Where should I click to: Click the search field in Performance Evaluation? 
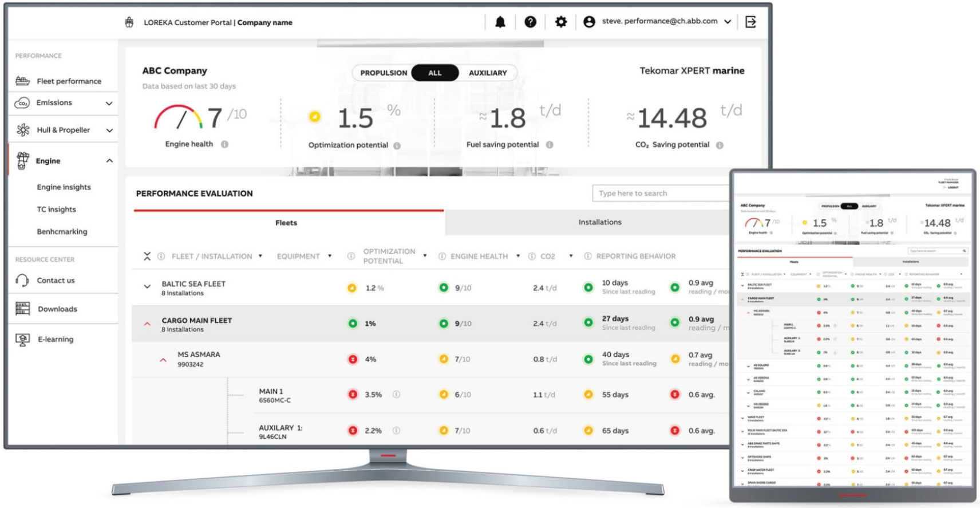point(661,193)
